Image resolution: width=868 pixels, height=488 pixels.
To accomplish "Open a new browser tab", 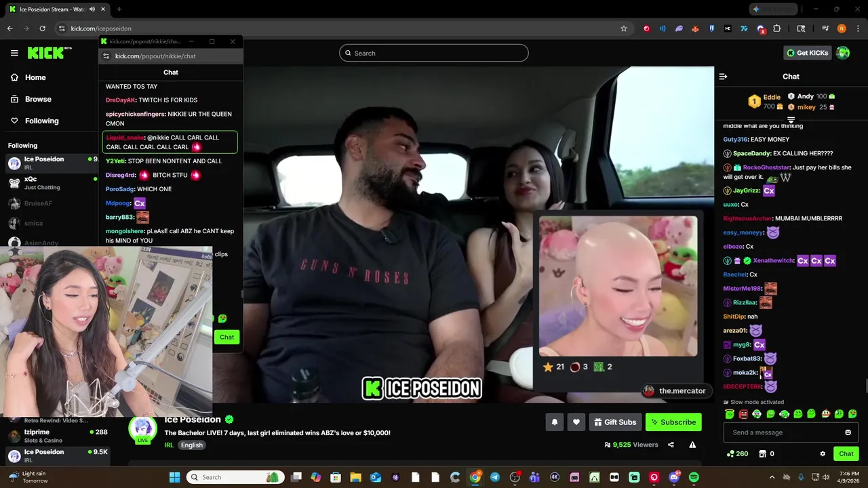I will 119,9.
